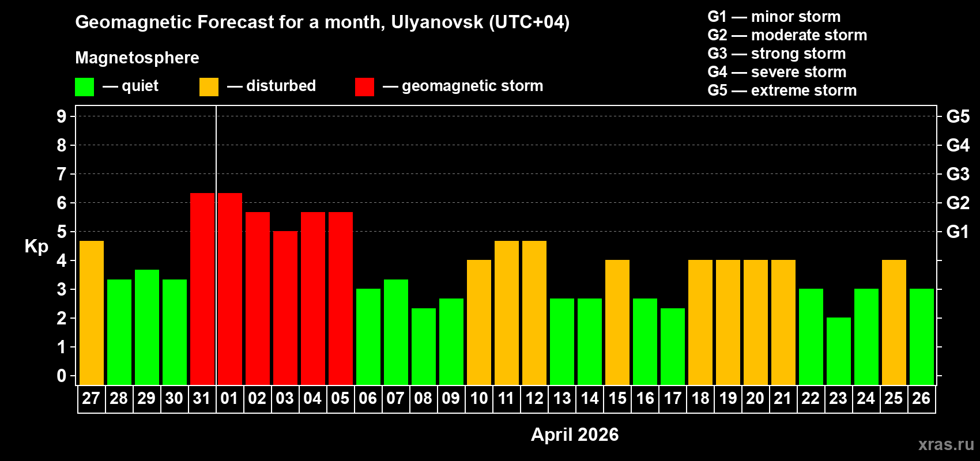Select the date cell 25
This screenshot has width=980, height=461.
click(x=894, y=399)
